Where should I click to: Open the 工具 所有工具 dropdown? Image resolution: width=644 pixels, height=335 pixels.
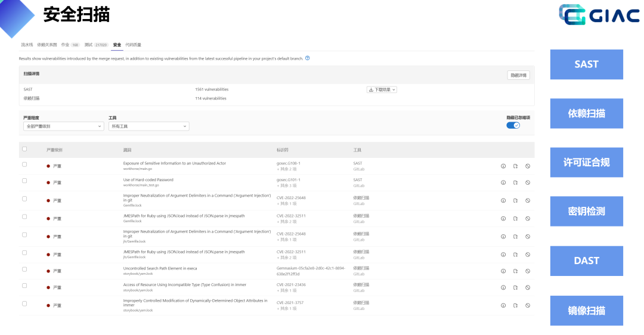[x=148, y=126]
